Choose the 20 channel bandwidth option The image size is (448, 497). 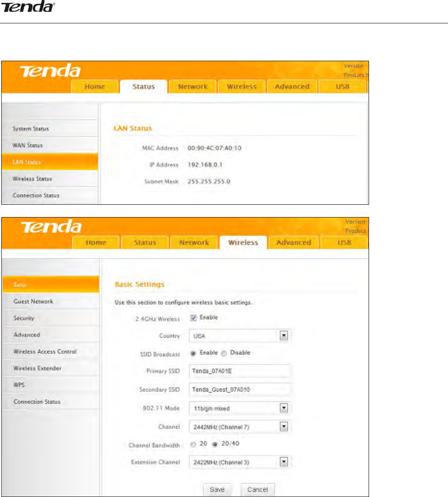pyautogui.click(x=193, y=444)
